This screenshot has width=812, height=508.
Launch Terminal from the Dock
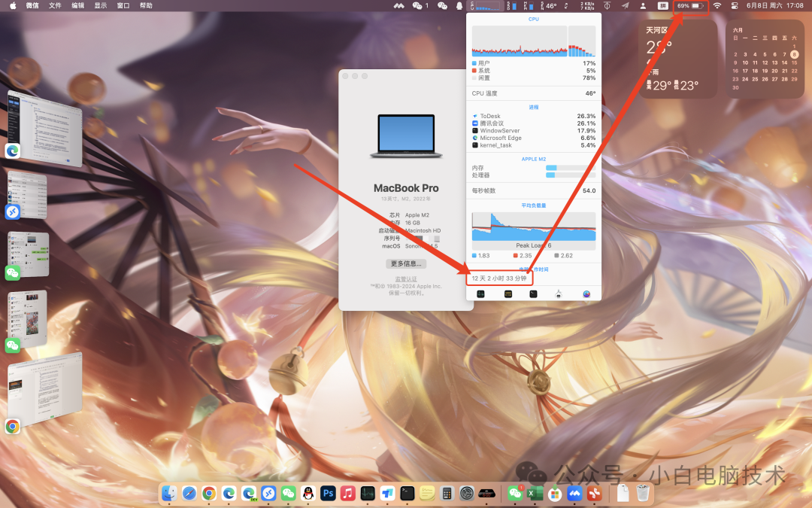point(408,493)
